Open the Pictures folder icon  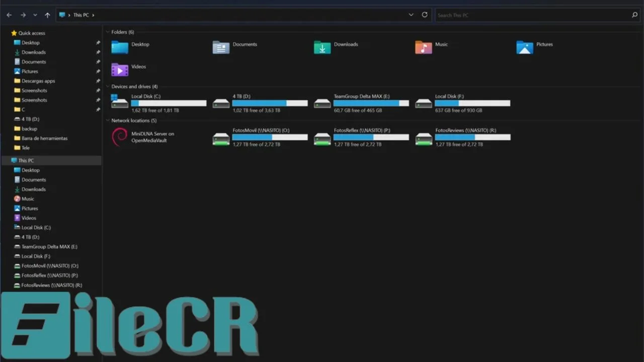525,47
